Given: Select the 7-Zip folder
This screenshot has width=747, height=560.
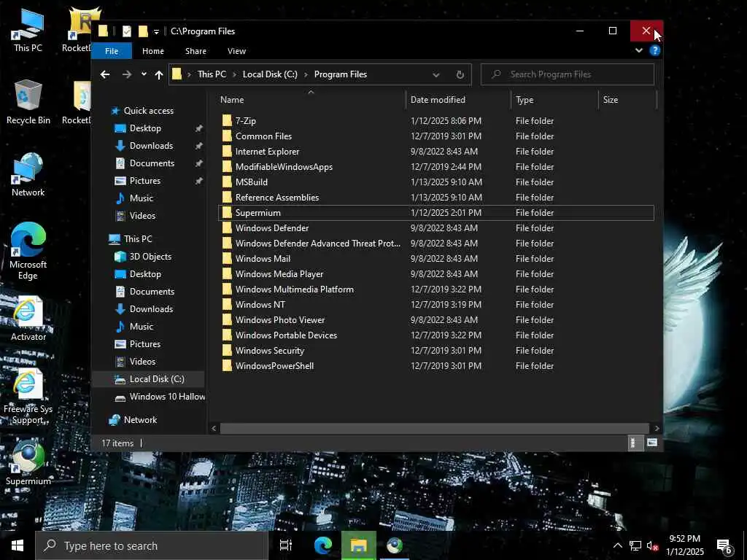Looking at the screenshot, I should point(436,121).
